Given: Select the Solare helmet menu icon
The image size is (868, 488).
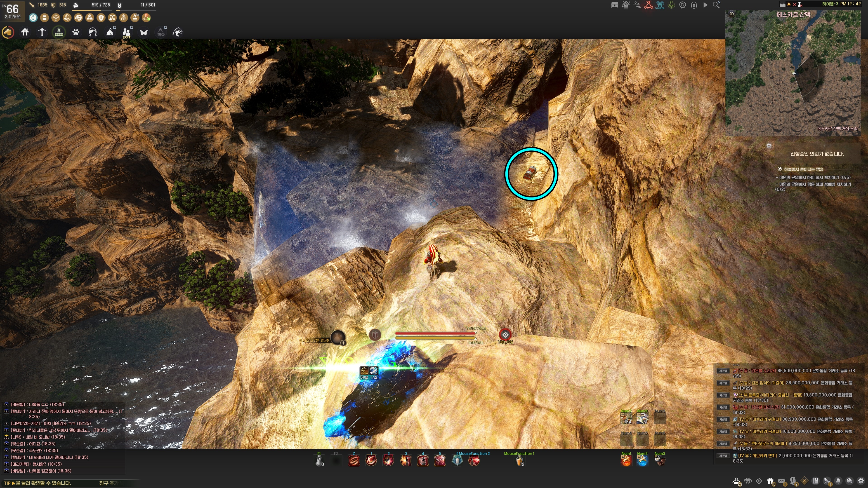Looking at the screenshot, I should 660,5.
